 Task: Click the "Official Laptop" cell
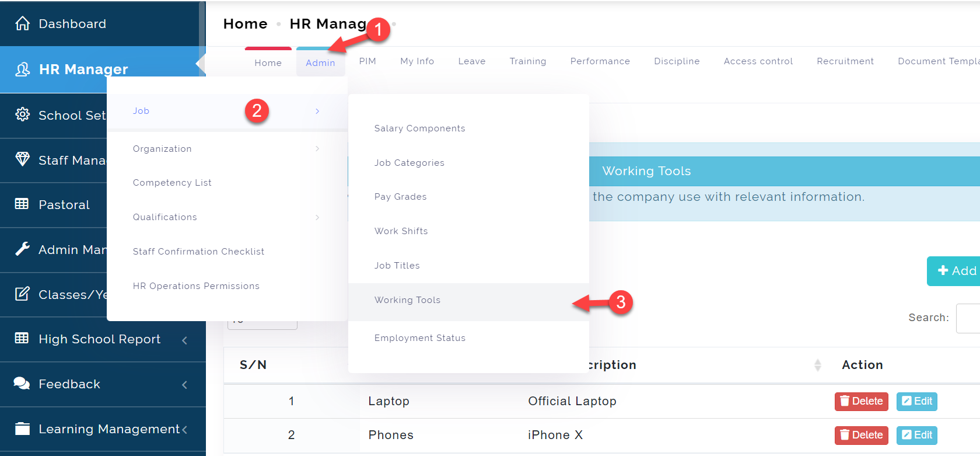coord(572,401)
